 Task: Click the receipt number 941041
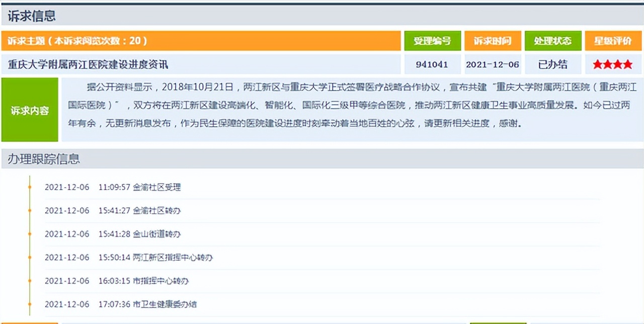click(x=432, y=64)
